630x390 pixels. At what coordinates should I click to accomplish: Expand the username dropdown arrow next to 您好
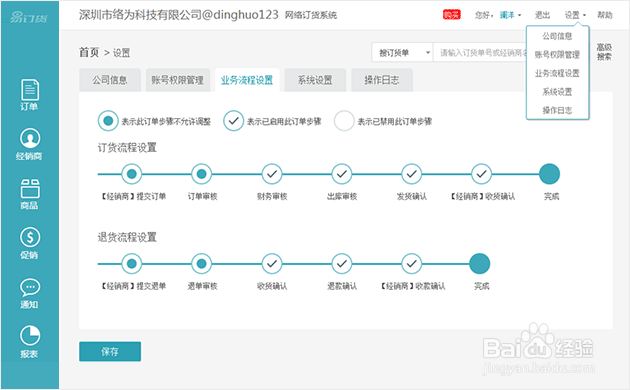point(520,15)
